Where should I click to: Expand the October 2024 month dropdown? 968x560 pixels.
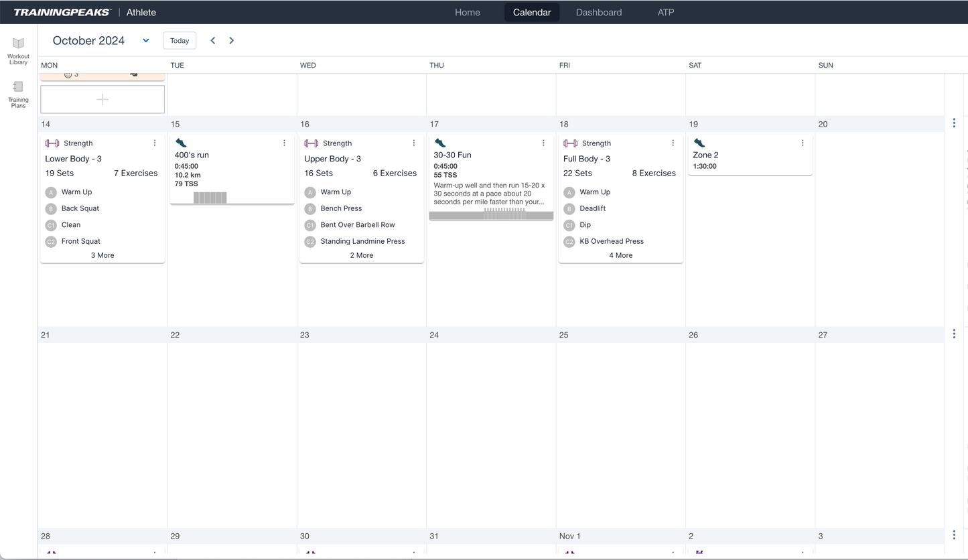point(146,41)
